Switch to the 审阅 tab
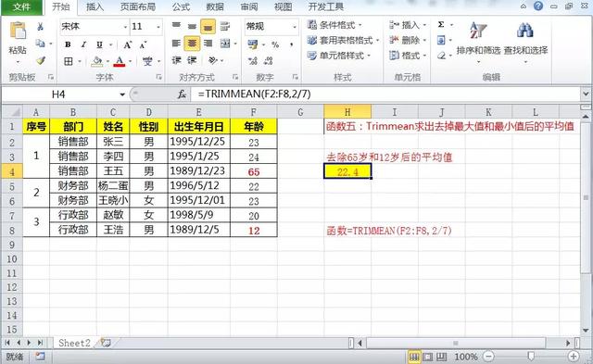 click(249, 7)
